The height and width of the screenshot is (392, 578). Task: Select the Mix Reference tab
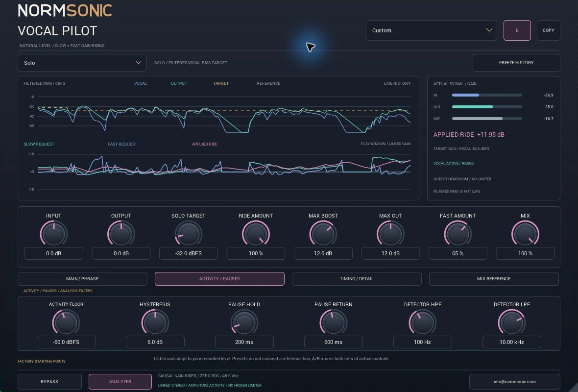[x=494, y=279]
